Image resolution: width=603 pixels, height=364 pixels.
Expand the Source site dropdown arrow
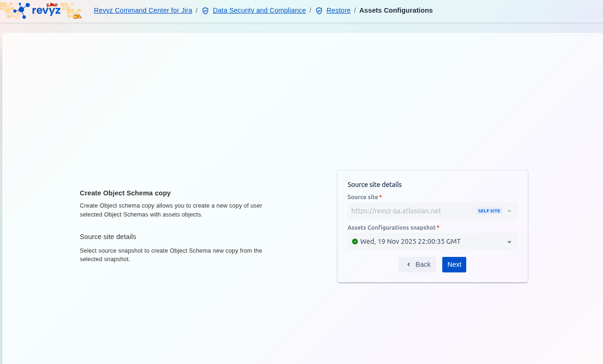click(509, 211)
